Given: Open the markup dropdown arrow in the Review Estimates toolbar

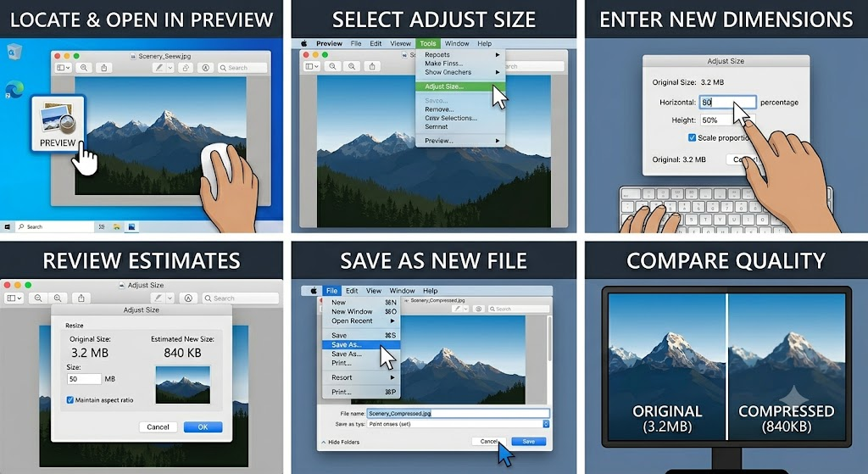Looking at the screenshot, I should [170, 298].
